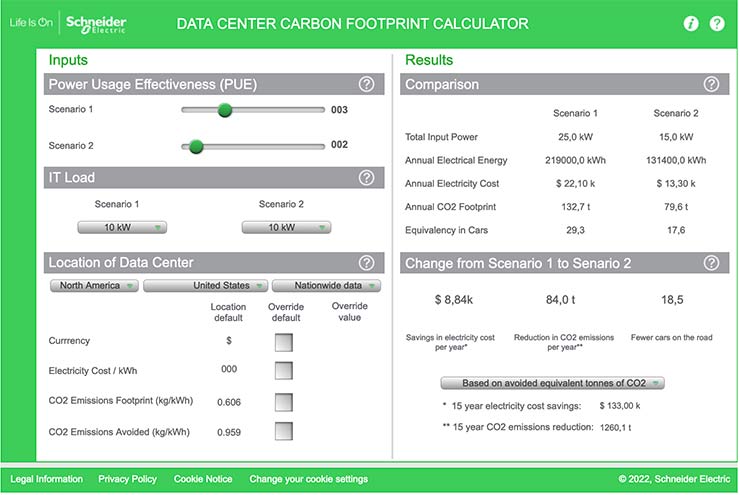The width and height of the screenshot is (740, 495).
Task: Click the Scenario 1 PUE slider handle
Action: [225, 110]
